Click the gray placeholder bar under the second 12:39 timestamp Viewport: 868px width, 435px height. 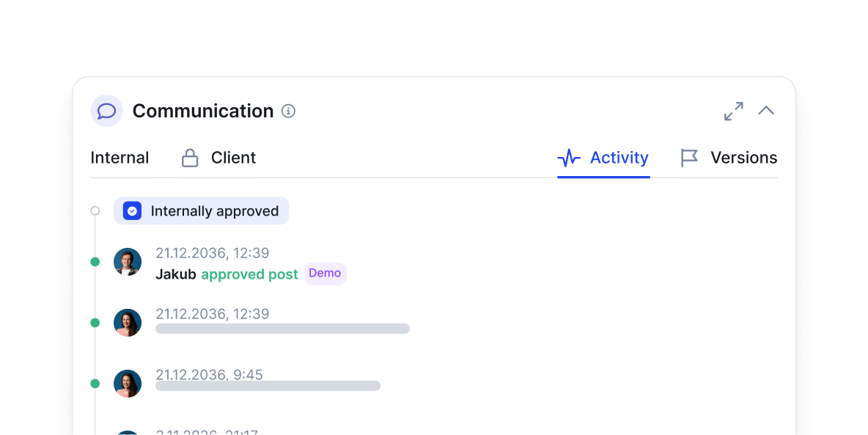[282, 329]
